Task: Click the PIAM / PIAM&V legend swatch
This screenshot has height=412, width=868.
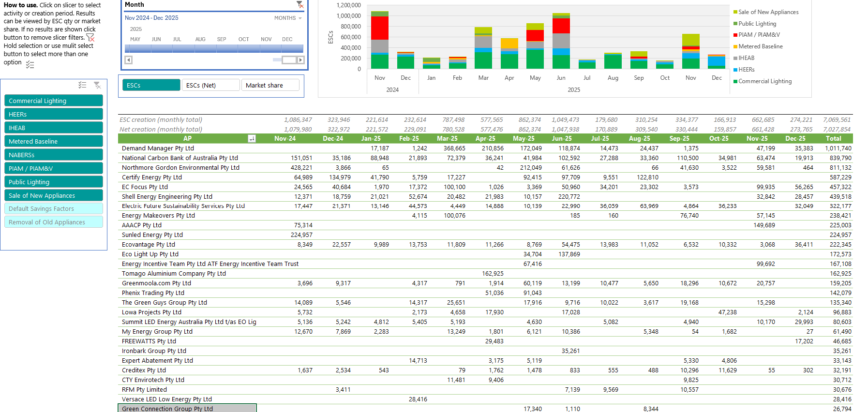Action: click(x=735, y=35)
